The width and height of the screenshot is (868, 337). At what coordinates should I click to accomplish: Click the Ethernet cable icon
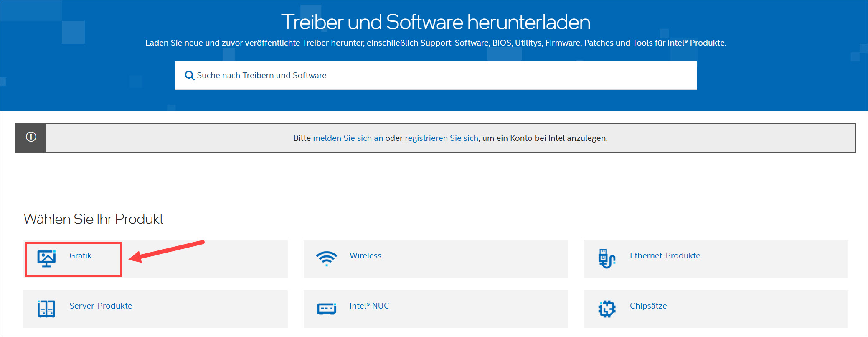click(x=607, y=258)
